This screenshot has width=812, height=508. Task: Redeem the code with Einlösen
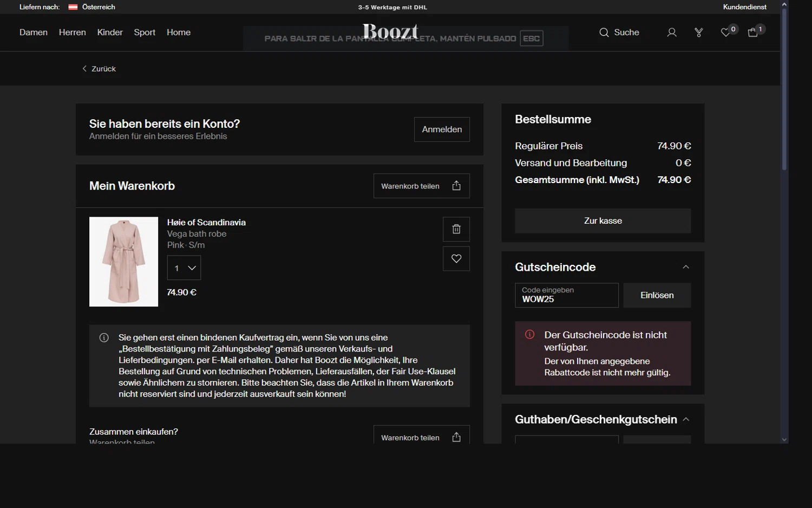657,295
